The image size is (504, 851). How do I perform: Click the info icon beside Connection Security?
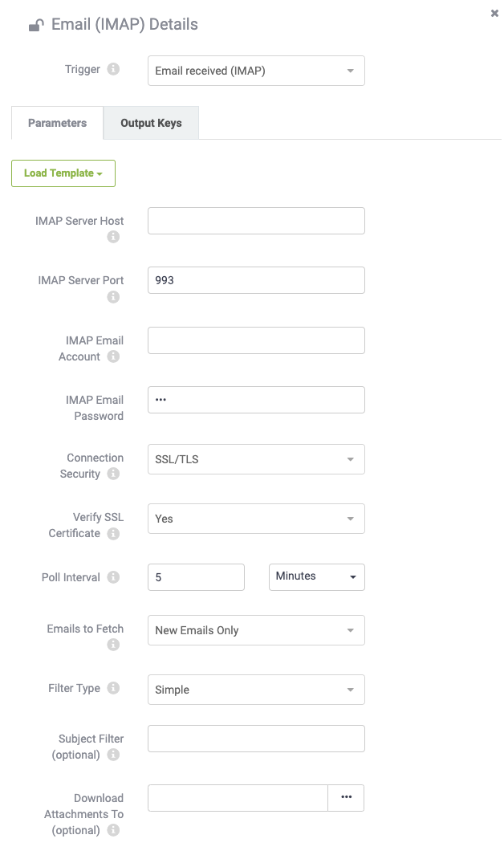coord(113,474)
